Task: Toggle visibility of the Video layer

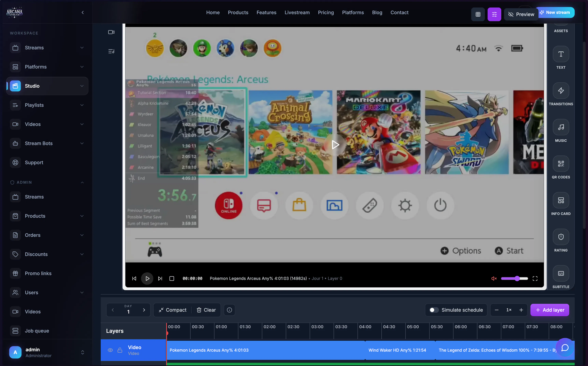Action: click(110, 350)
